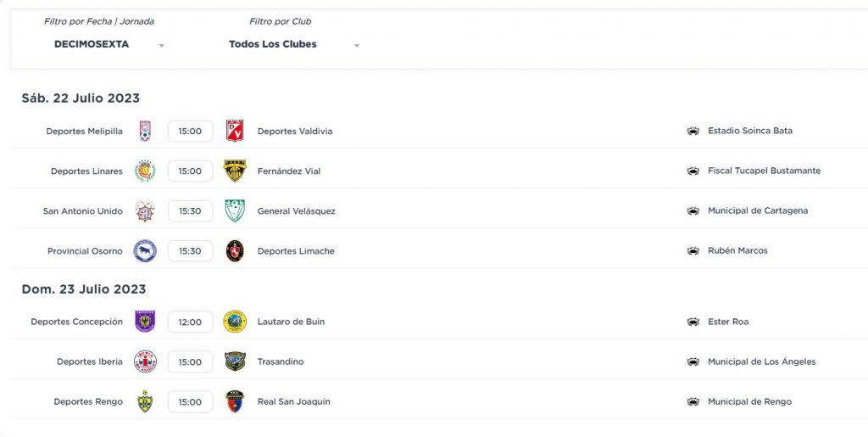
Task: Select the Deportes Concepción purple crest
Action: (x=145, y=322)
